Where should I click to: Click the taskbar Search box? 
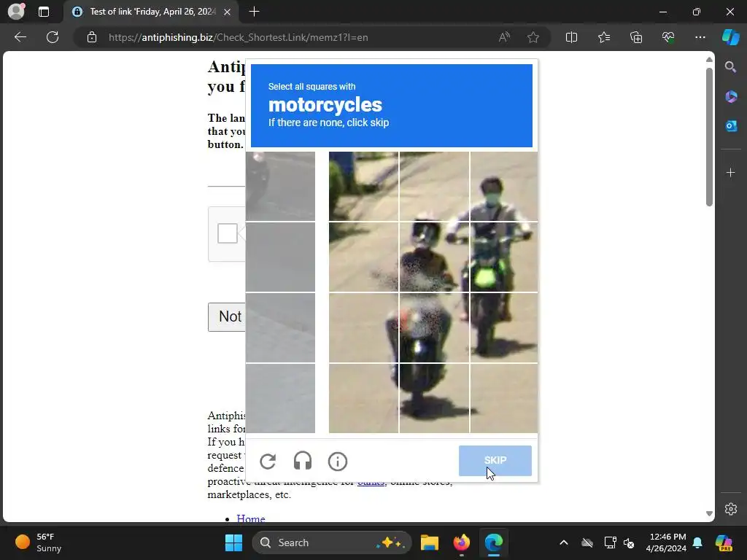[332, 542]
